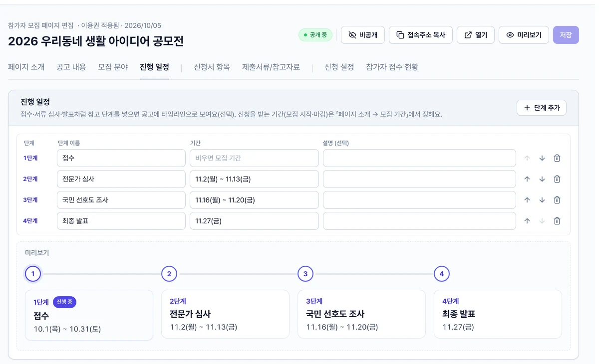Select the 최종 발표 preview card

click(498, 314)
